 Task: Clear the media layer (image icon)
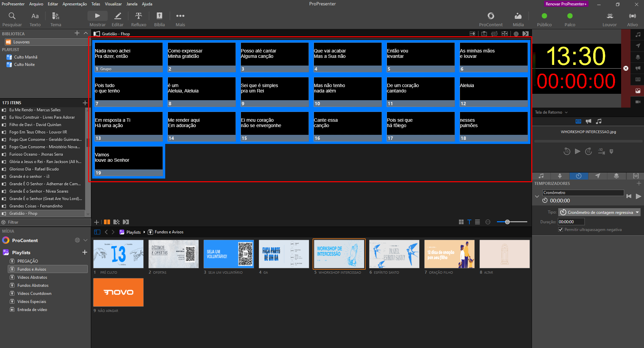[638, 91]
